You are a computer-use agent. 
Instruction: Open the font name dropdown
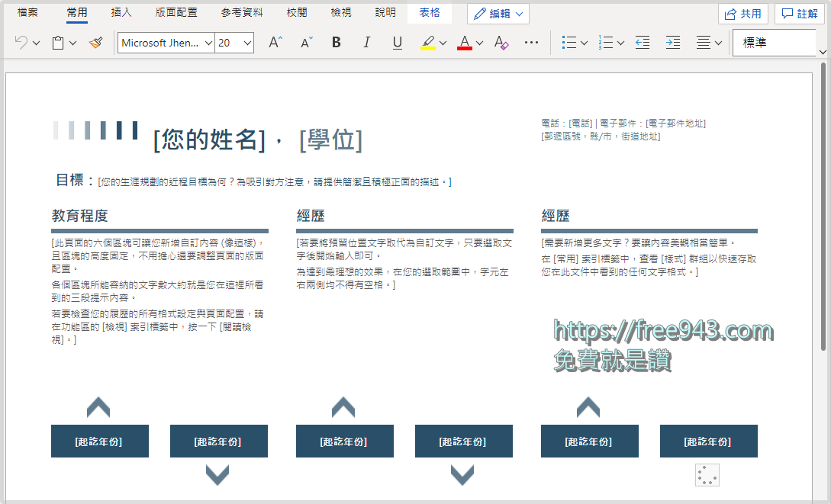210,43
